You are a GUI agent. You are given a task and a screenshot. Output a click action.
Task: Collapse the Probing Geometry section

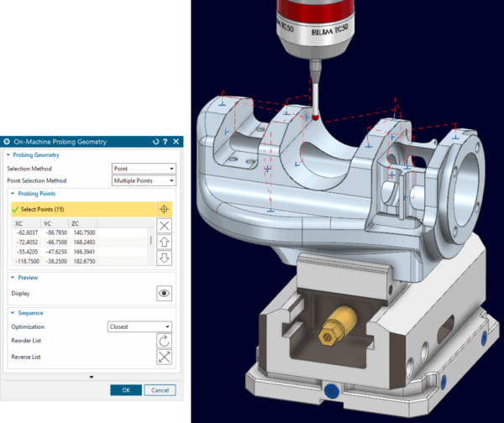pos(8,155)
